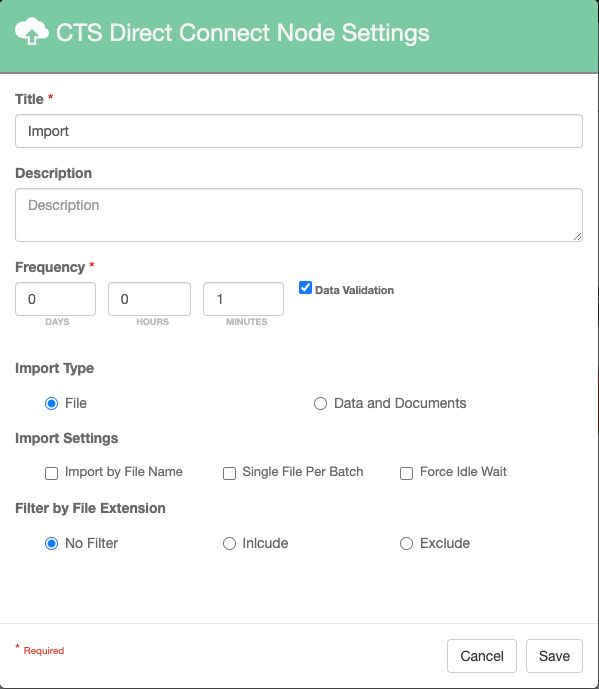
Task: Click the Days frequency field
Action: [x=55, y=299]
